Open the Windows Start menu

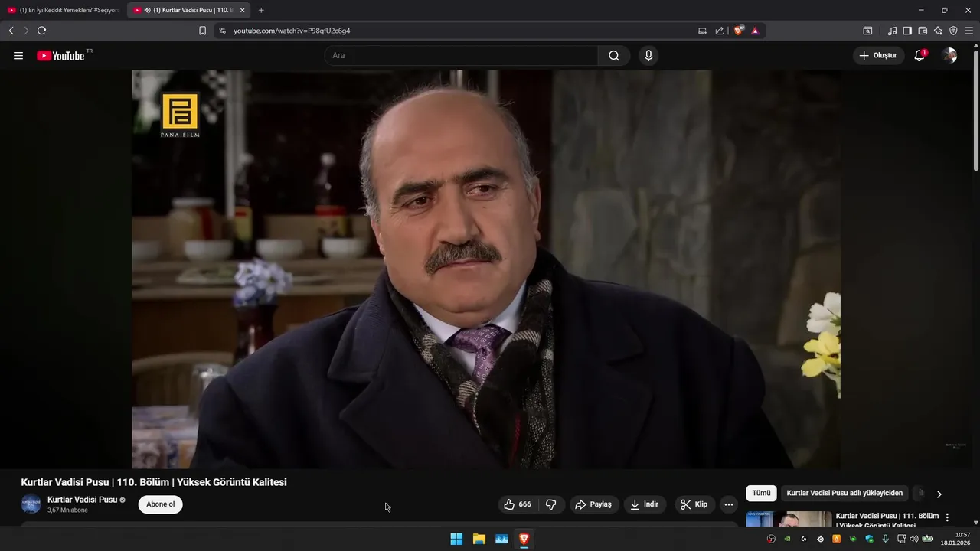[456, 539]
